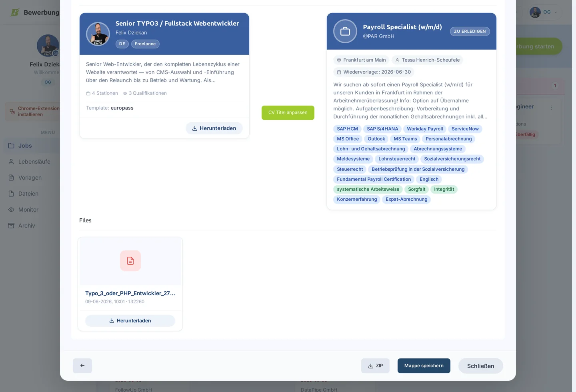Click the back arrow button in dialog footer
This screenshot has height=392, width=576.
tap(82, 366)
